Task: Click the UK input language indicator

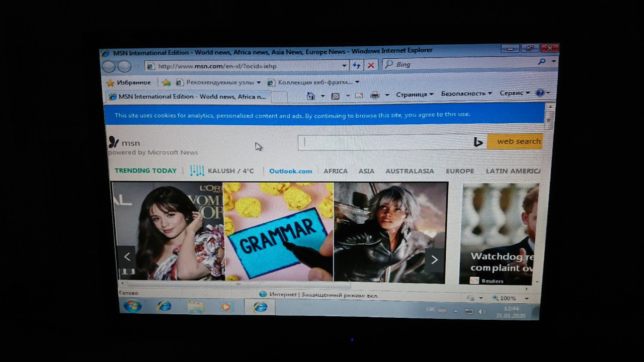Action: tap(430, 309)
